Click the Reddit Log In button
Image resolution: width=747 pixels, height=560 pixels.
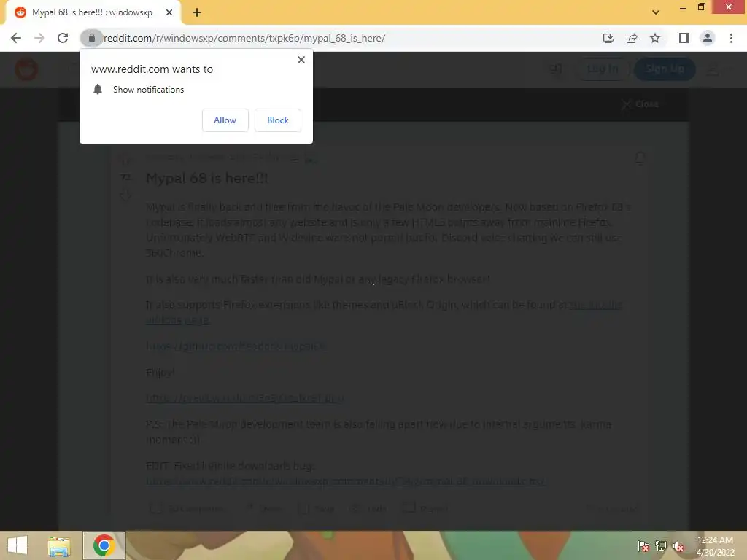click(x=603, y=69)
